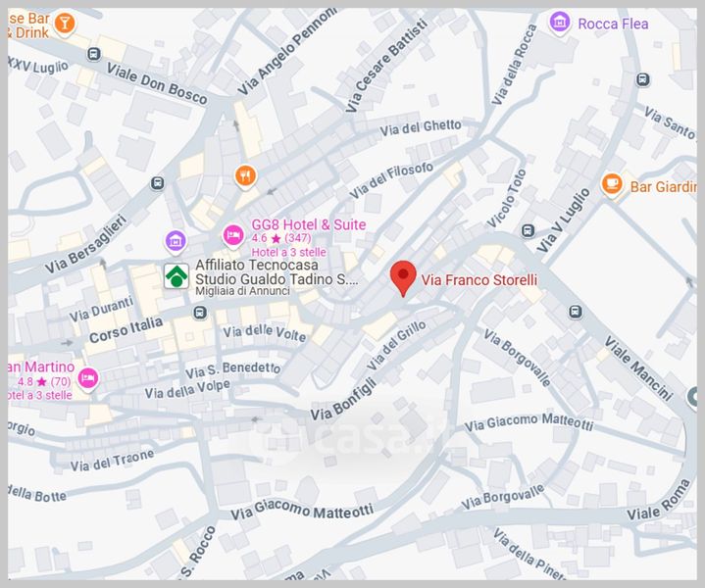Select the bus stop icon on Viale Mancini
The image size is (705, 588).
575,311
